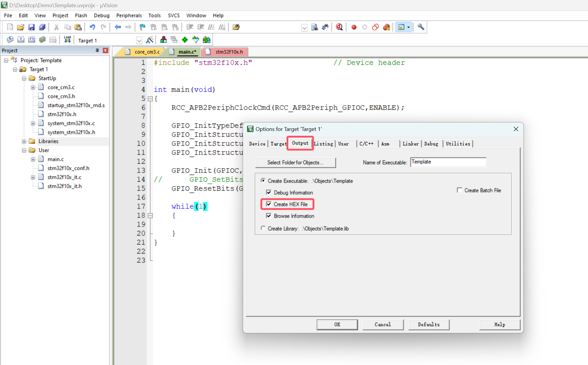The width and height of the screenshot is (588, 365).
Task: Start debug session magnifier icon
Action: [x=339, y=27]
